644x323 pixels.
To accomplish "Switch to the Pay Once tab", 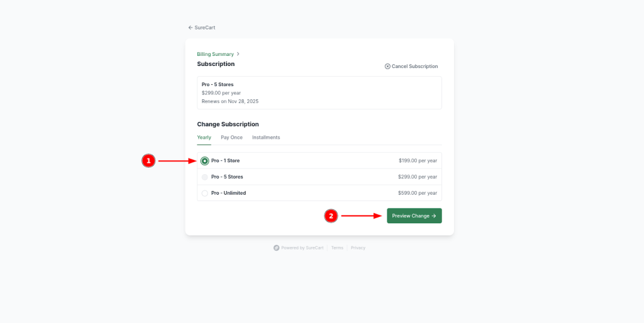I will pos(231,138).
